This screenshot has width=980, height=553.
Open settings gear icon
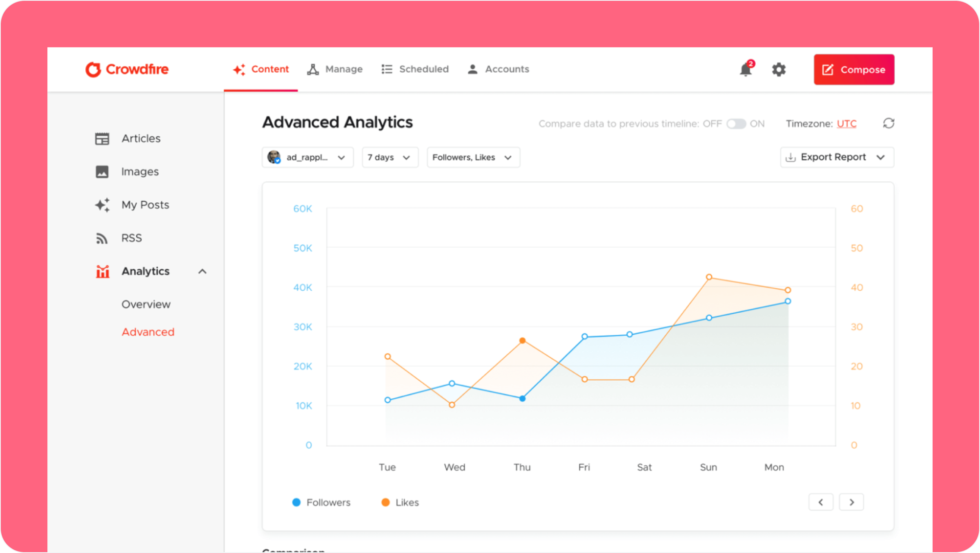[x=779, y=69]
